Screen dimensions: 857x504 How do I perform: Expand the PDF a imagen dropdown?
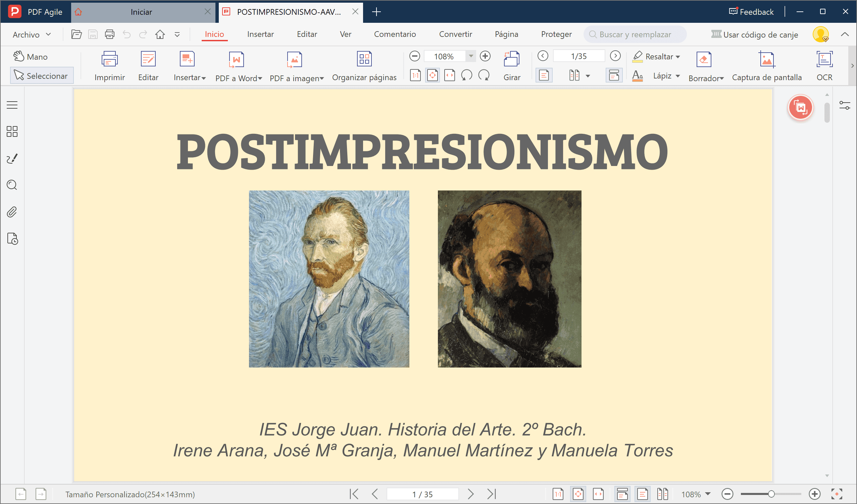(x=322, y=78)
